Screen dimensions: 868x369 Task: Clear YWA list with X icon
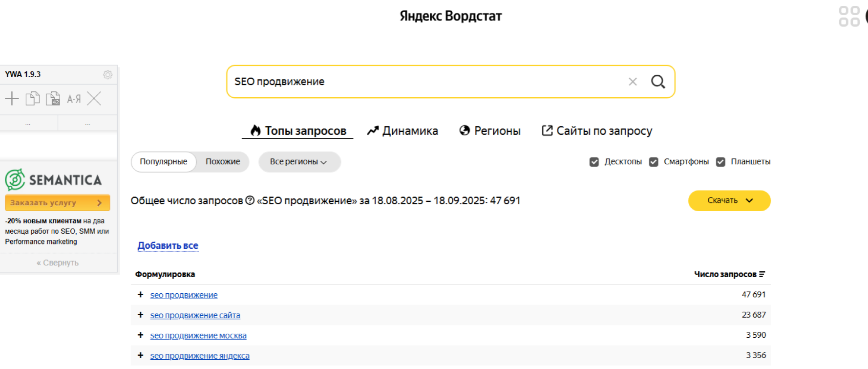pos(94,99)
